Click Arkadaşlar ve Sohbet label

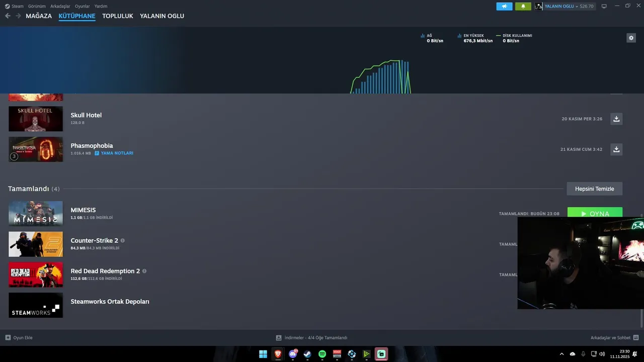pyautogui.click(x=610, y=338)
